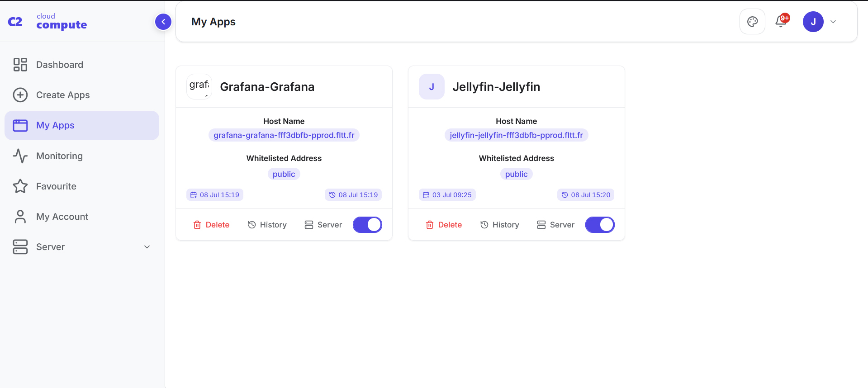This screenshot has height=388, width=868.
Task: Click Grafana created date 08 Jul 15:19
Action: pos(215,195)
